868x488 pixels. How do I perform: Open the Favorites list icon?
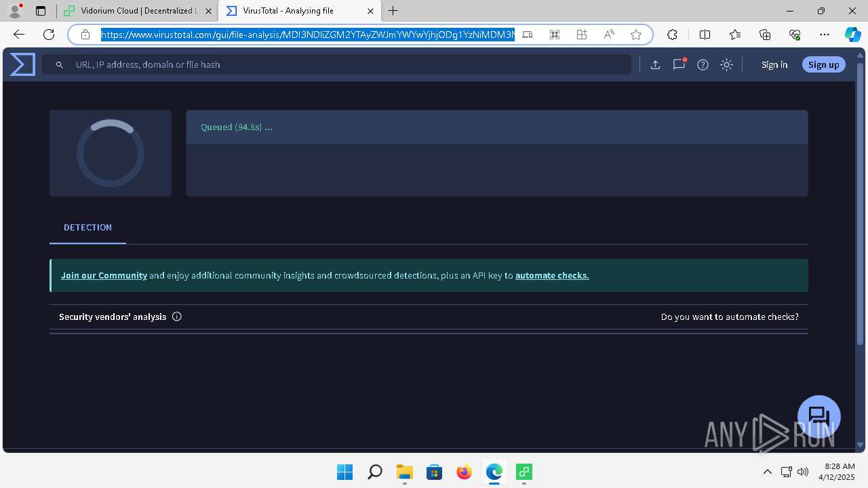coord(735,35)
